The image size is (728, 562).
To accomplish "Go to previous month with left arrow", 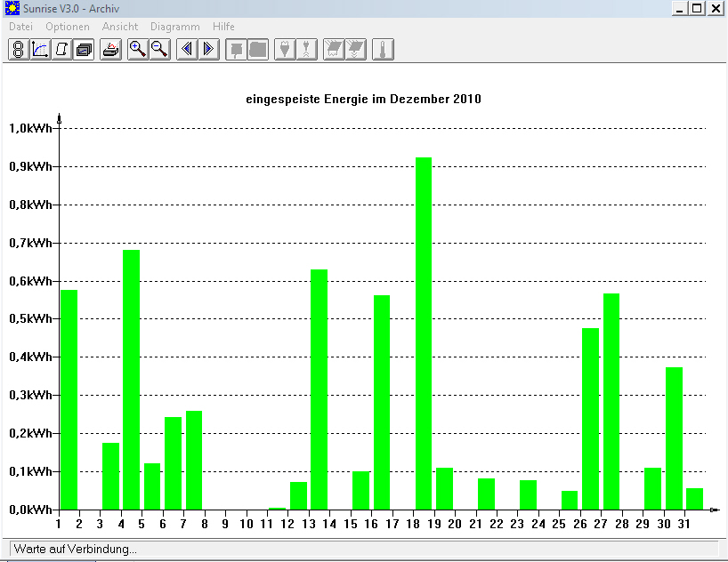I will pyautogui.click(x=187, y=49).
